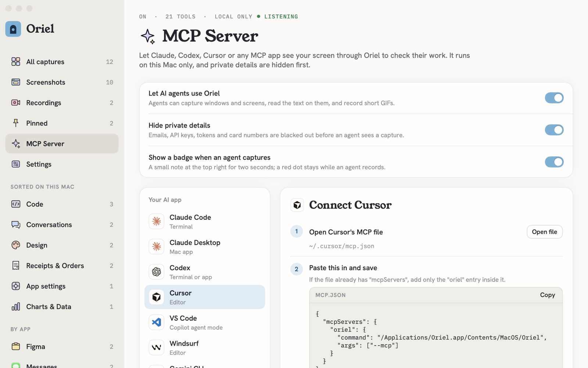The image size is (588, 368).
Task: Choose Codex Terminal or app
Action: click(x=205, y=272)
